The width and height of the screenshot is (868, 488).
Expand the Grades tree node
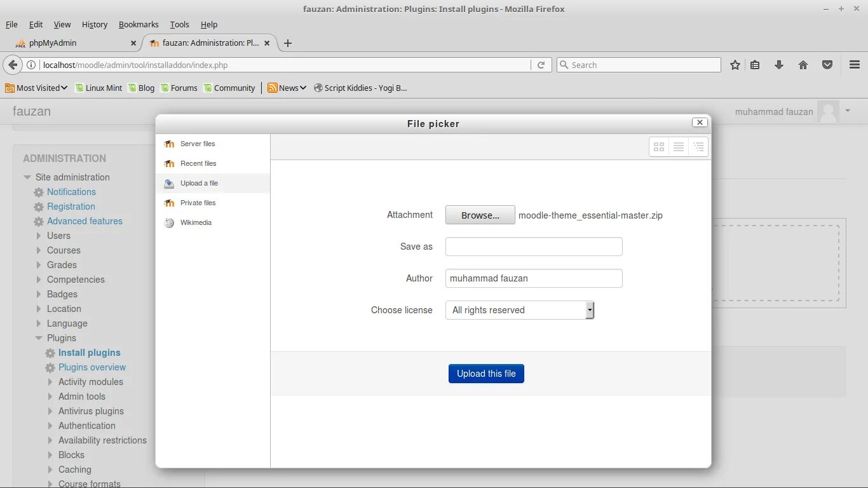[39, 265]
